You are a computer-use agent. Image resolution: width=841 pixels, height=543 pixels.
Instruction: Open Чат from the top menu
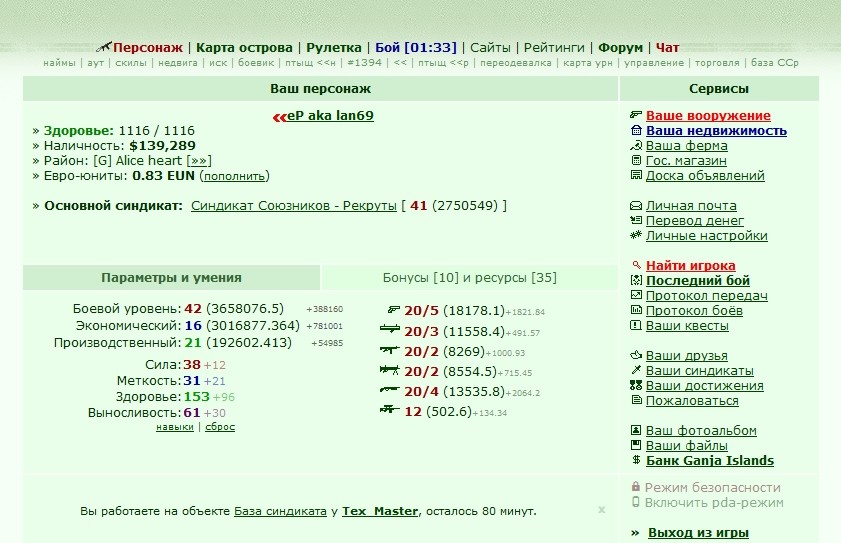pos(667,48)
